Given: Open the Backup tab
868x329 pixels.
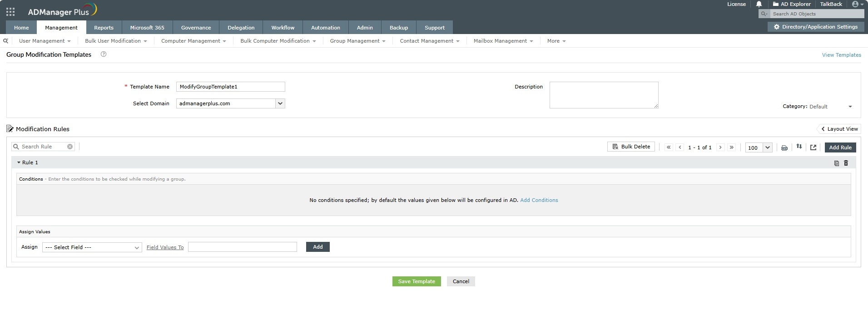Looking at the screenshot, I should [398, 28].
